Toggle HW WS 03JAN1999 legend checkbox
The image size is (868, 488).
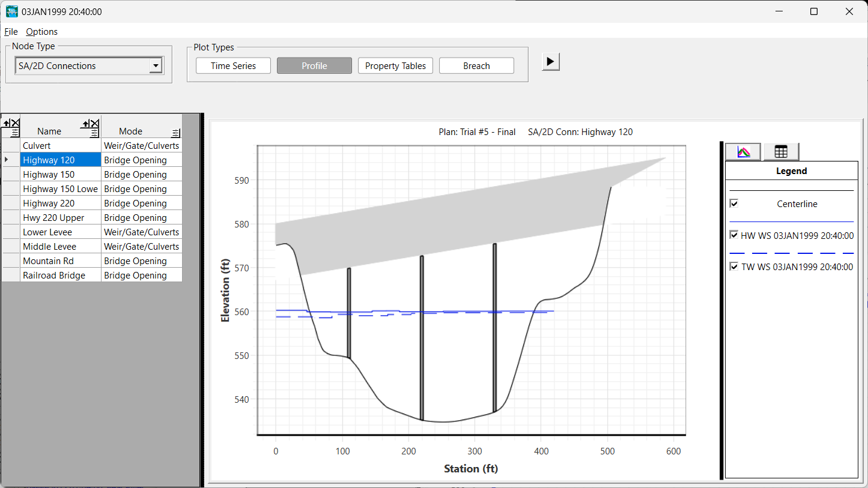click(x=733, y=235)
